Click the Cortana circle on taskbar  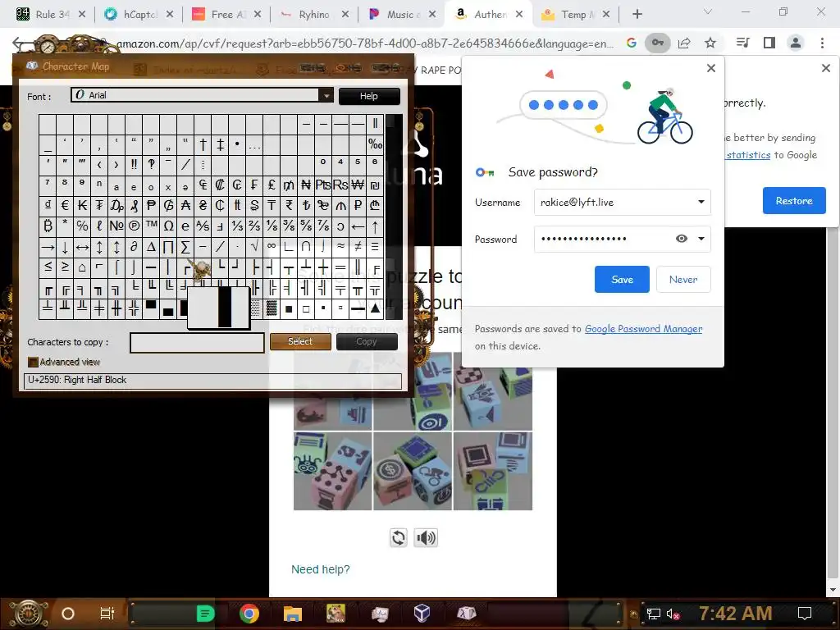68,614
